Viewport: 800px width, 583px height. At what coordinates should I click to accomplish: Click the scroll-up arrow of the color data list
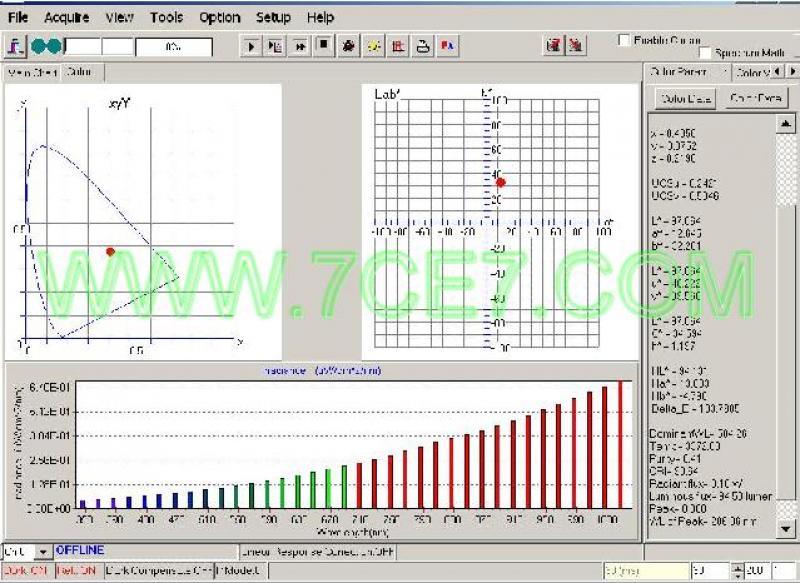pos(786,124)
